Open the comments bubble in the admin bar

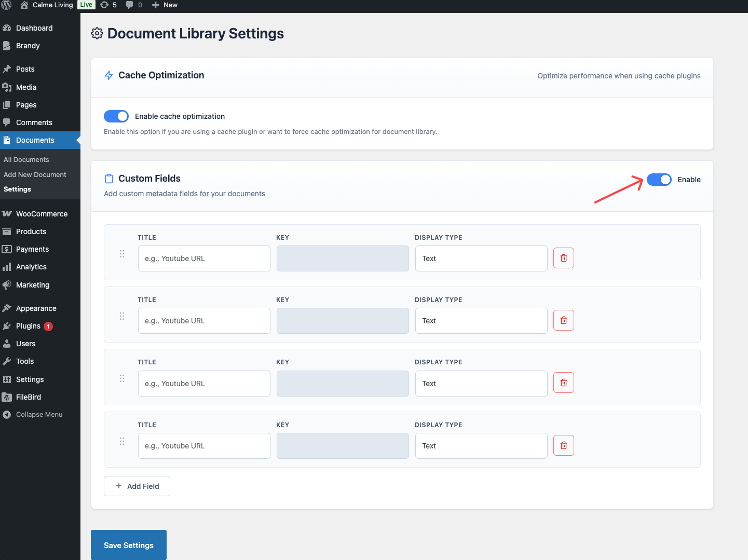point(133,5)
